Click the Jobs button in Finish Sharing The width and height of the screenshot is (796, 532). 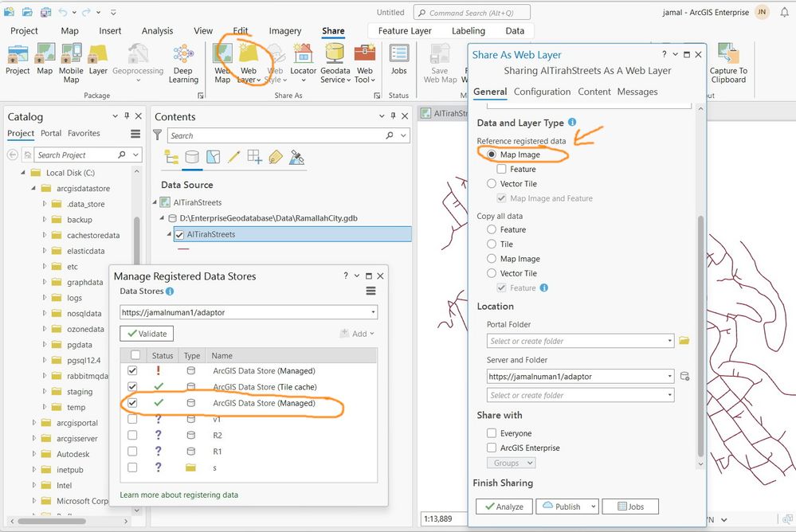tap(630, 507)
